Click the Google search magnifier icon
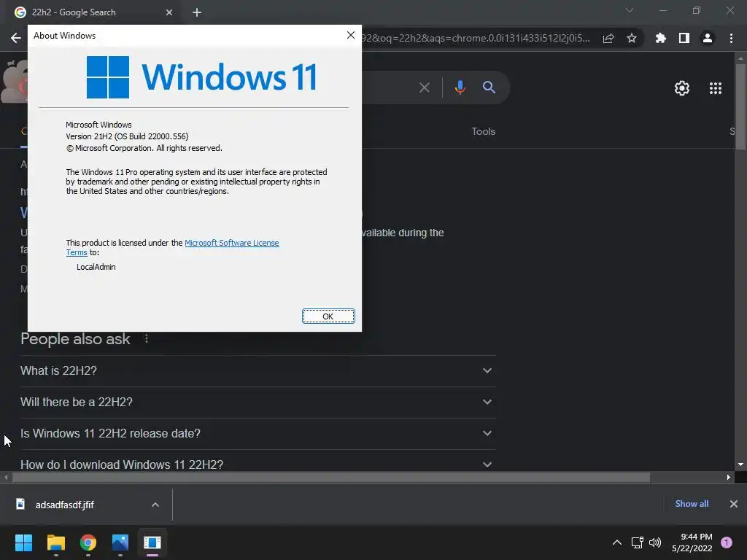747x560 pixels. click(489, 87)
